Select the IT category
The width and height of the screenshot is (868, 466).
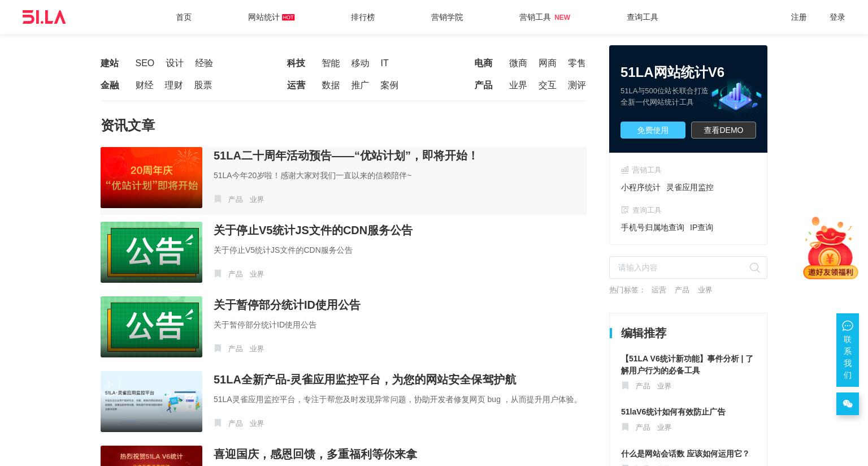[x=384, y=63]
